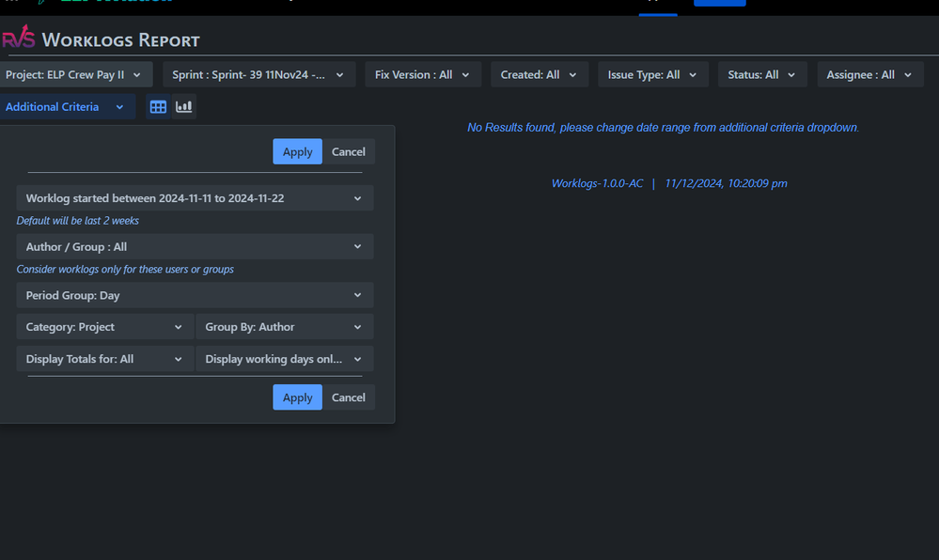Open the Project: ELP Crew Pay II filter
This screenshot has height=560, width=939.
75,74
